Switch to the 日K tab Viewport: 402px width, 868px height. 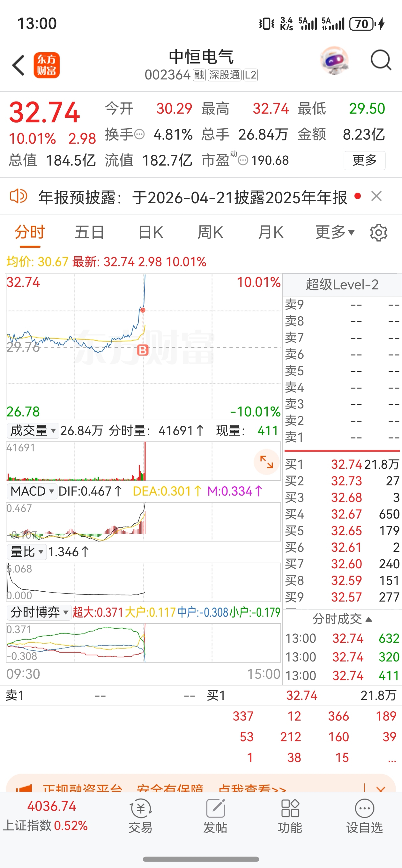coord(151,233)
